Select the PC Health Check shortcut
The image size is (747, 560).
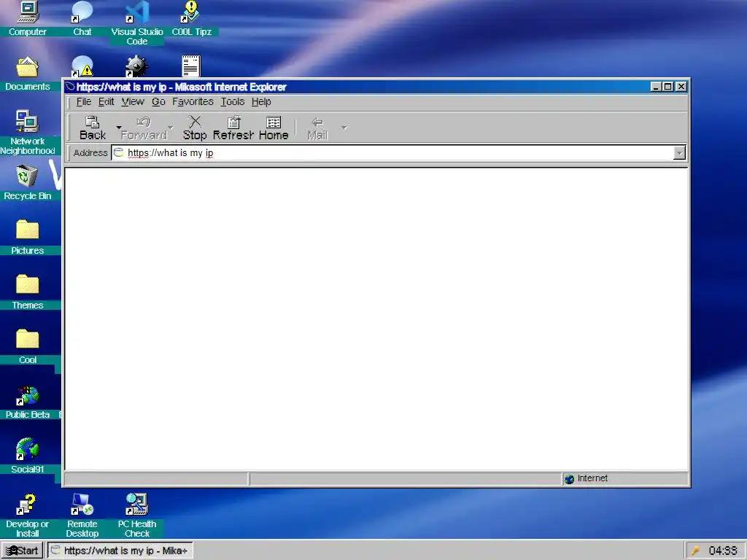(x=136, y=516)
